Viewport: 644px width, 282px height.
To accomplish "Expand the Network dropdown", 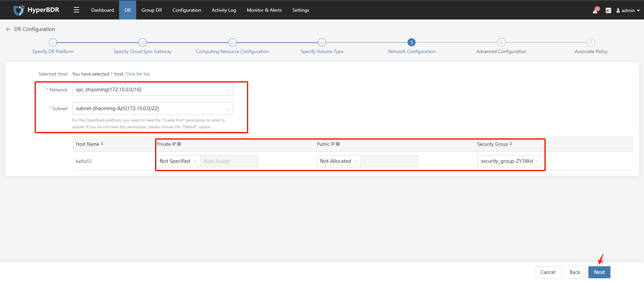I will [x=153, y=90].
